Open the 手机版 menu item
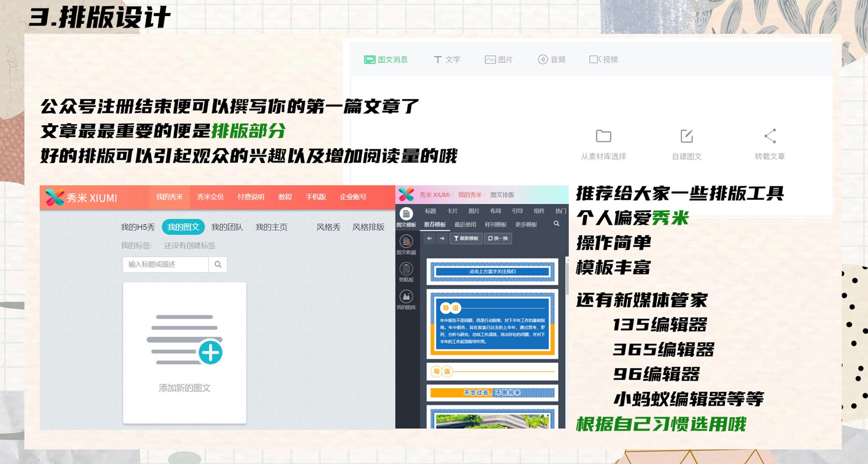This screenshot has height=464, width=868. 316,197
